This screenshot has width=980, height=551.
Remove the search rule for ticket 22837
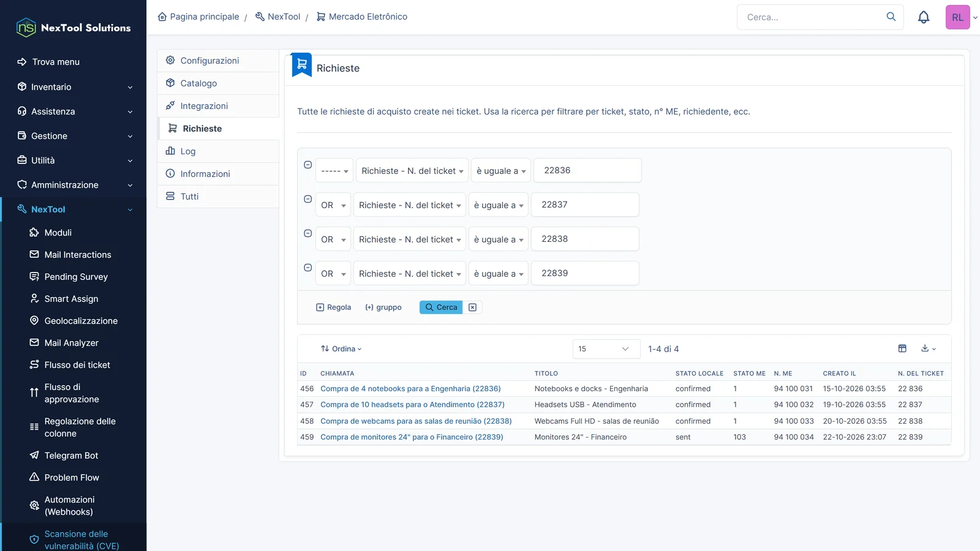[x=308, y=199]
